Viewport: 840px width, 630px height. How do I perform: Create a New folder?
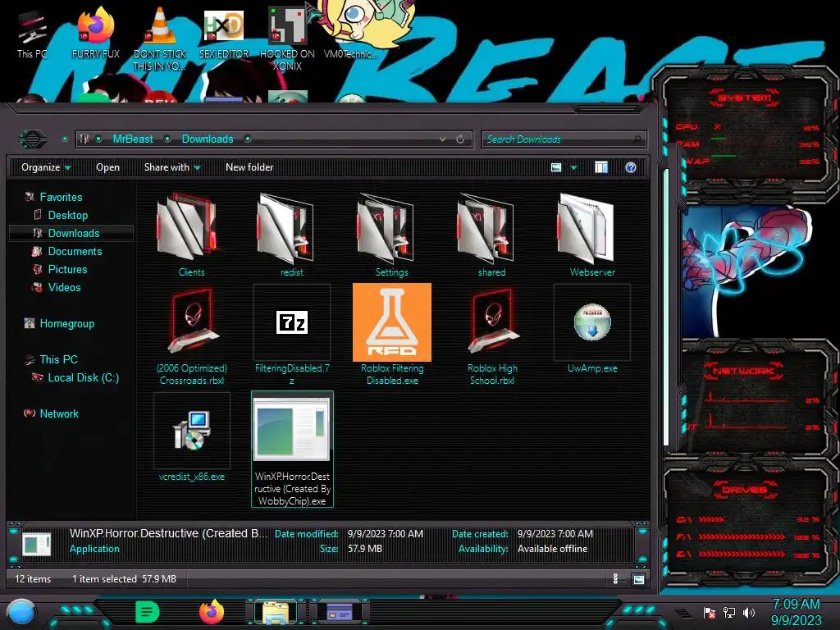[249, 167]
